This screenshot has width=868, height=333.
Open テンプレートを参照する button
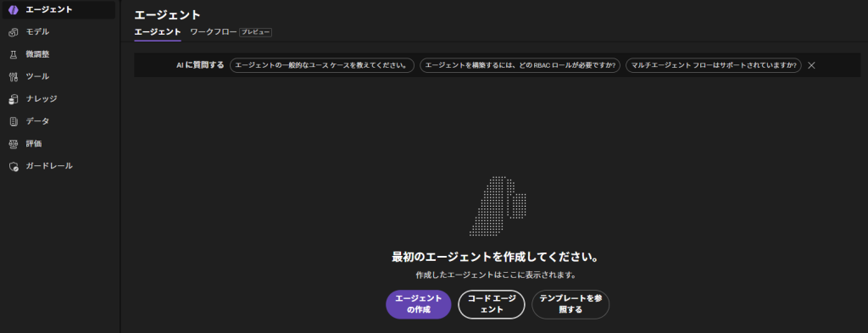[x=570, y=304]
